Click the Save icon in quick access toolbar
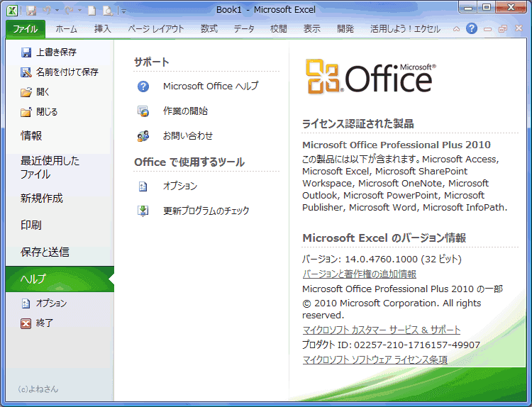This screenshot has height=407, width=532. pos(31,11)
